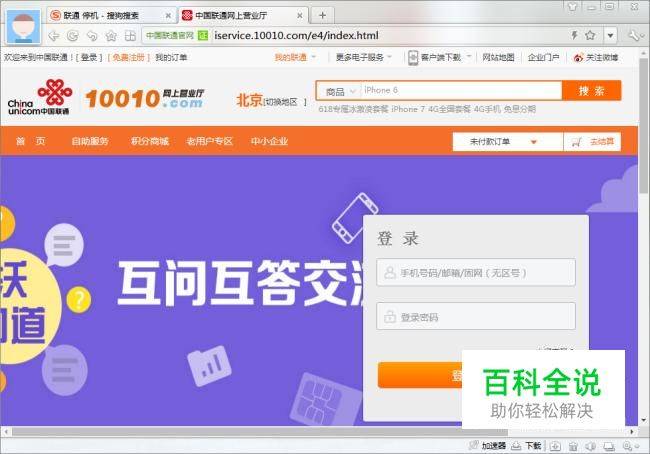Open the 积分商城 navigation item

pos(150,141)
